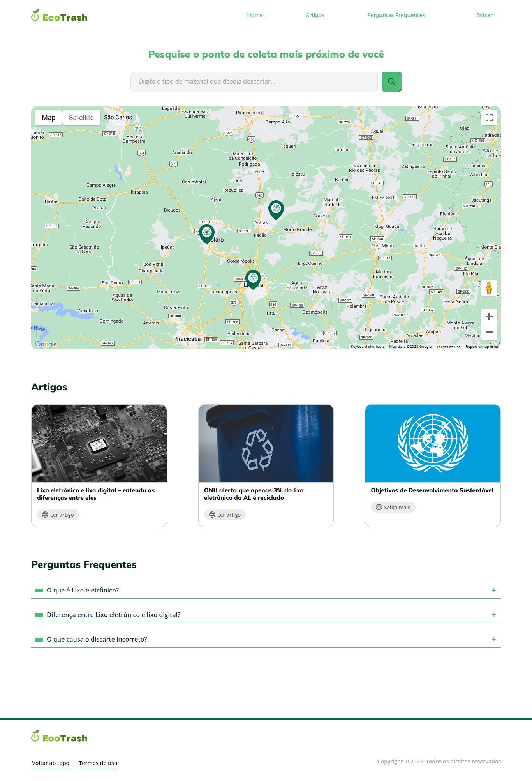The height and width of the screenshot is (781, 532).
Task: Open the blue recycling bin thumbnail
Action: coord(266,443)
